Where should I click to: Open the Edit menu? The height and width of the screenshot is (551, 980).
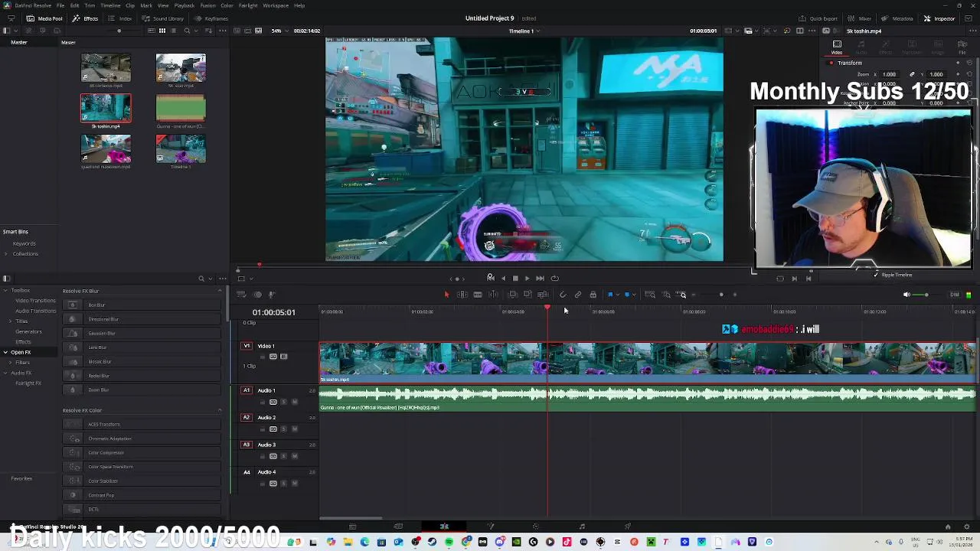(75, 5)
